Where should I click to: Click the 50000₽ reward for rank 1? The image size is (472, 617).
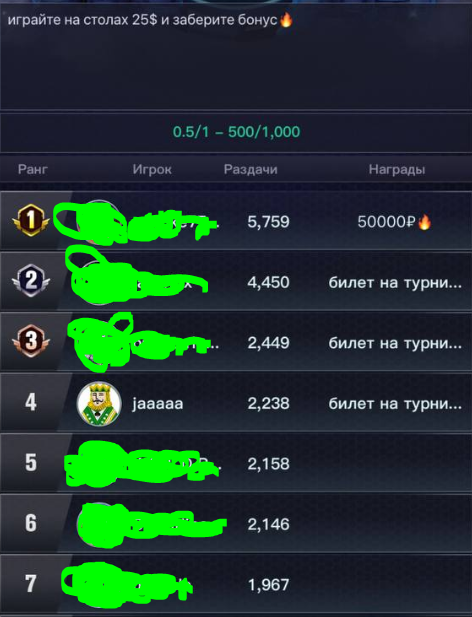(x=386, y=222)
